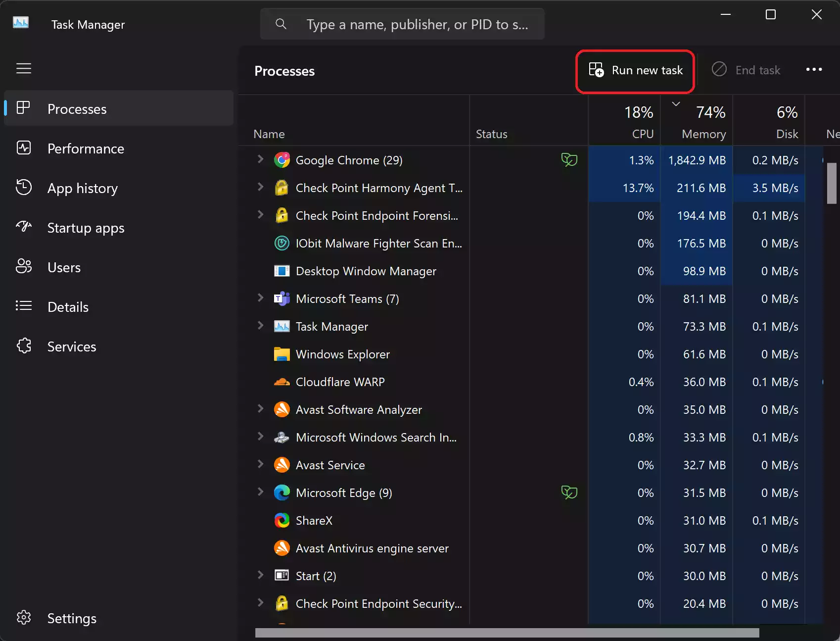Viewport: 840px width, 641px height.
Task: Go to Startup apps
Action: tap(119, 227)
